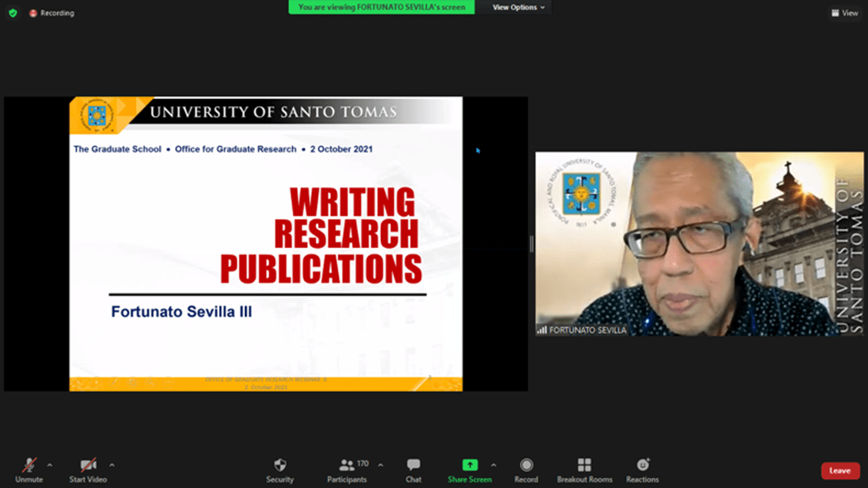Click the red Recording indicator

coord(52,13)
